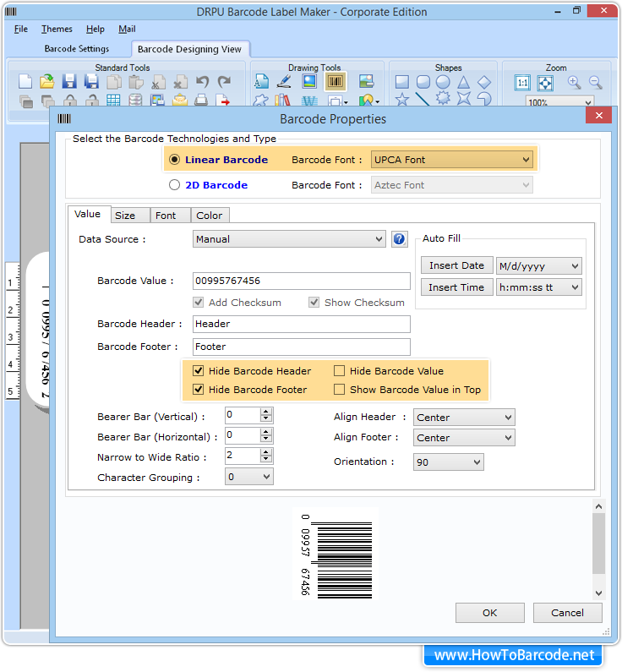Viewport: 622px width, 672px height.
Task: Select the Signature pen tool
Action: coord(284,81)
